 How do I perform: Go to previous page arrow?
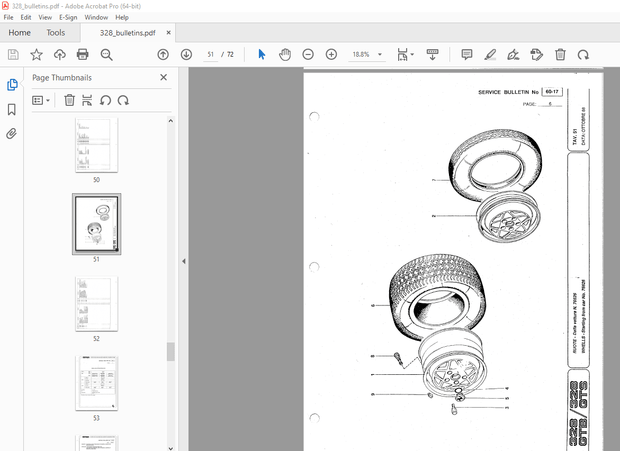163,55
